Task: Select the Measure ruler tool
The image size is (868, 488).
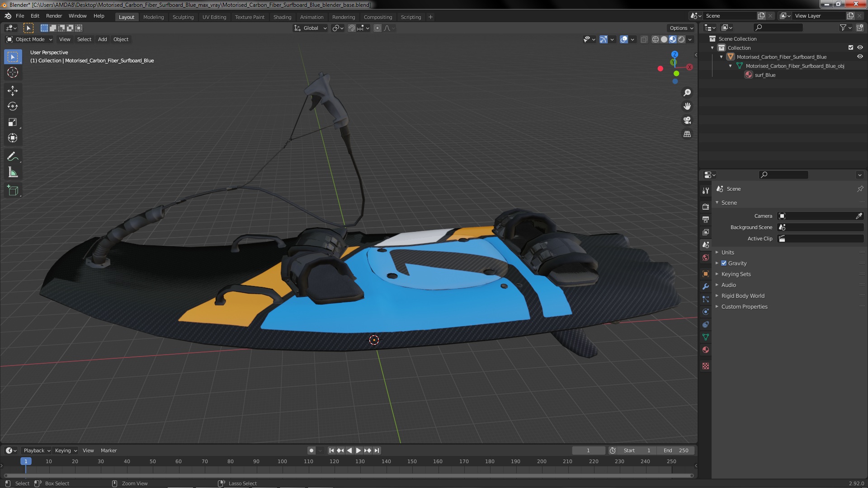Action: 13,173
